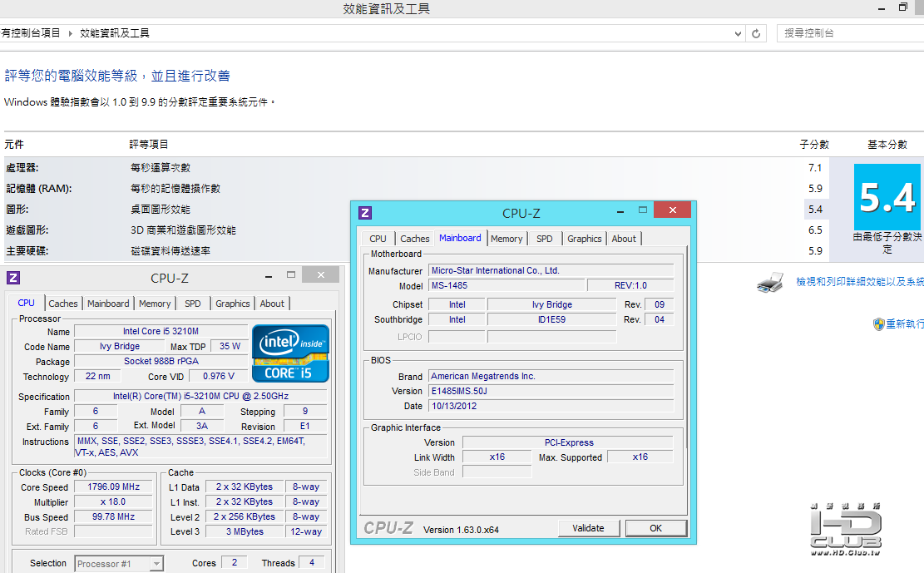Open About tab in back CPU-Z window

[x=272, y=304]
